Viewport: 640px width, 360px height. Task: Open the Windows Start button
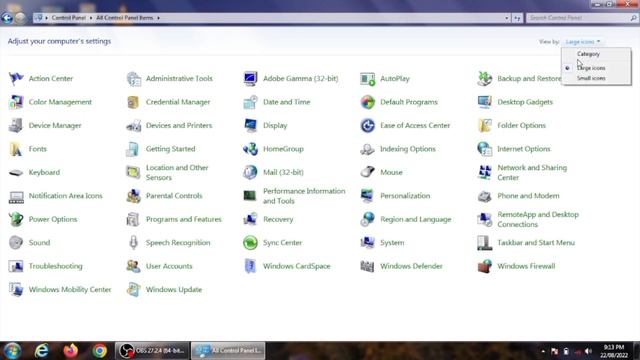(12, 351)
